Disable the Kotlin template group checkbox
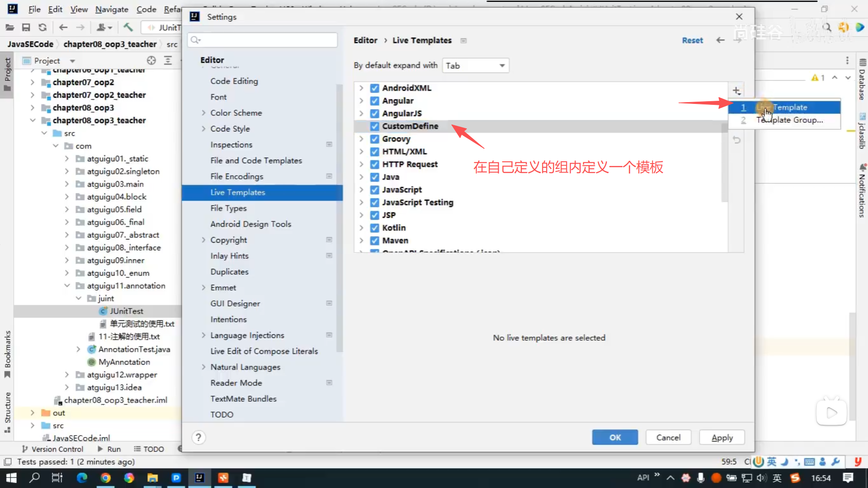The width and height of the screenshot is (868, 488). click(x=374, y=228)
